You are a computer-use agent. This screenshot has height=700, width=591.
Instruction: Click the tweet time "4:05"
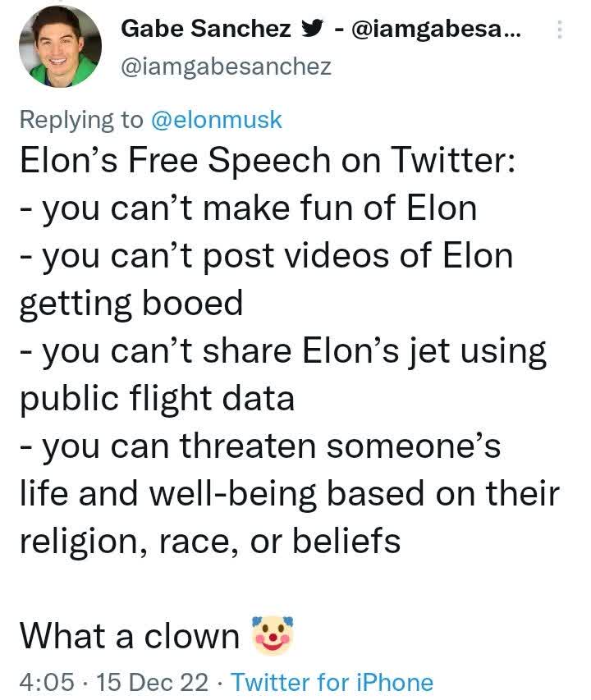coord(47,682)
